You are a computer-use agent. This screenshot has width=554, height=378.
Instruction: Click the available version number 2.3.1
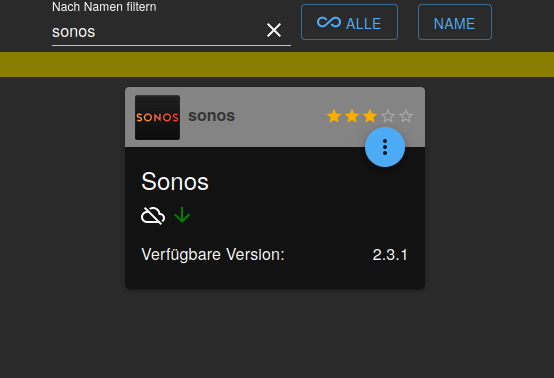390,255
